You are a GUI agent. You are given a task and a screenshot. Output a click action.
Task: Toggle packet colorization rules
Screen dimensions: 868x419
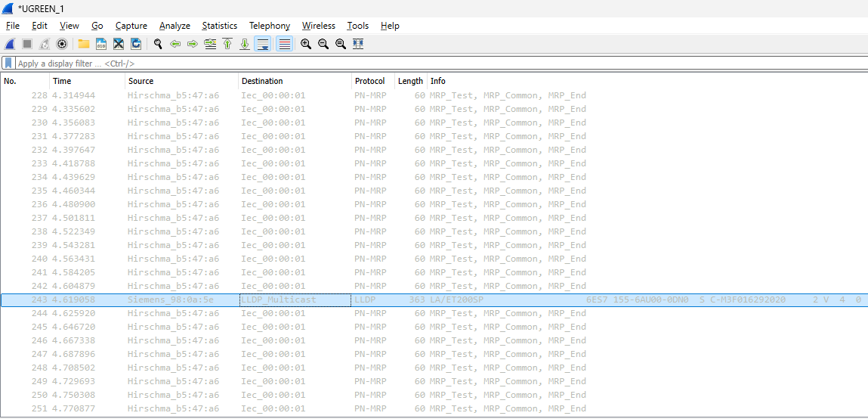point(285,44)
